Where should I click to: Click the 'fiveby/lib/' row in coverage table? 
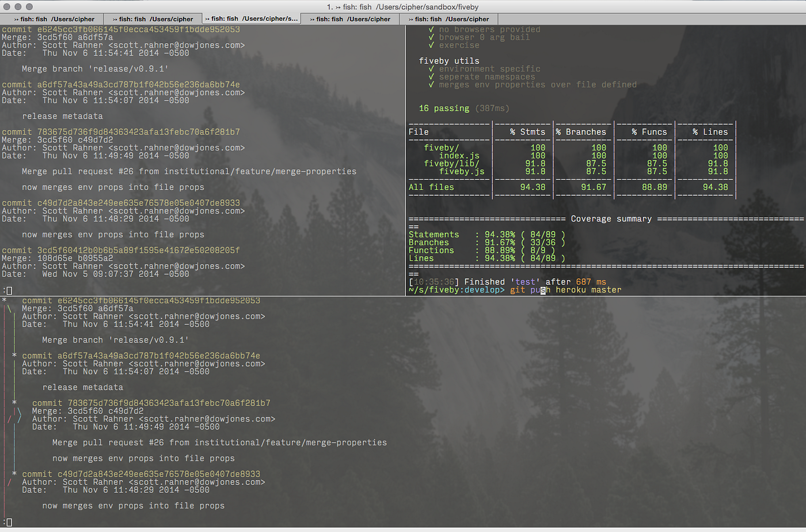coord(451,164)
